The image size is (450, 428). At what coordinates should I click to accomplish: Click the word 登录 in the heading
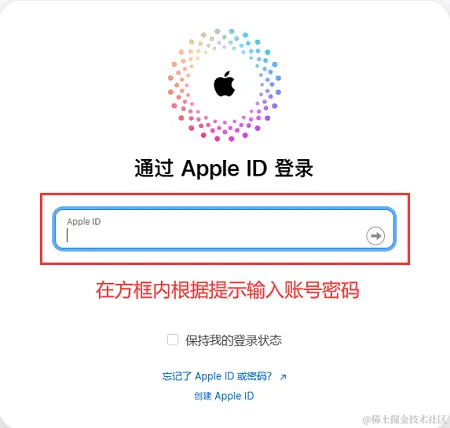coord(294,168)
